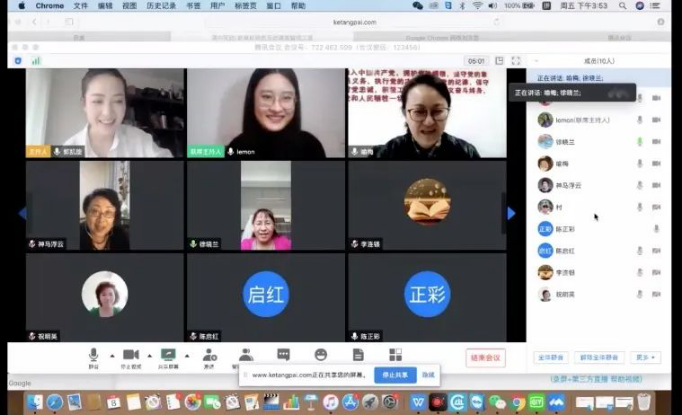This screenshot has height=415, width=682.
Task: Toggle microphone for 徐晓兰 in member list
Action: point(640,142)
